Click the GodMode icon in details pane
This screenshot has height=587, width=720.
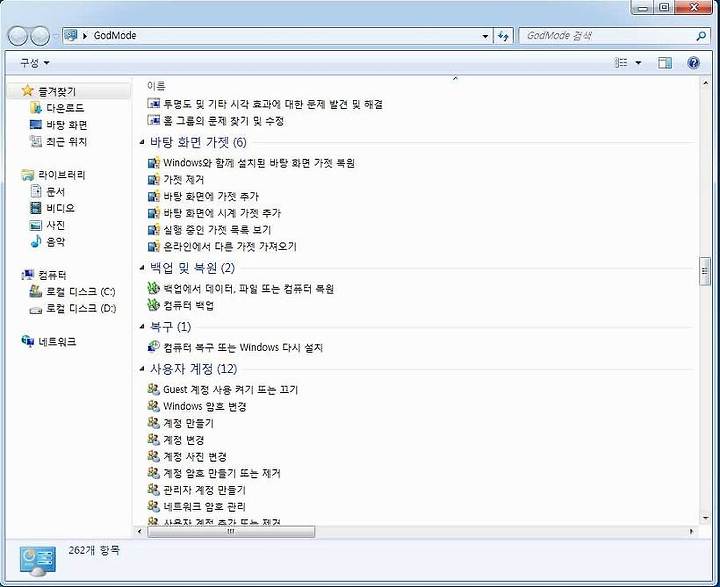(x=38, y=561)
